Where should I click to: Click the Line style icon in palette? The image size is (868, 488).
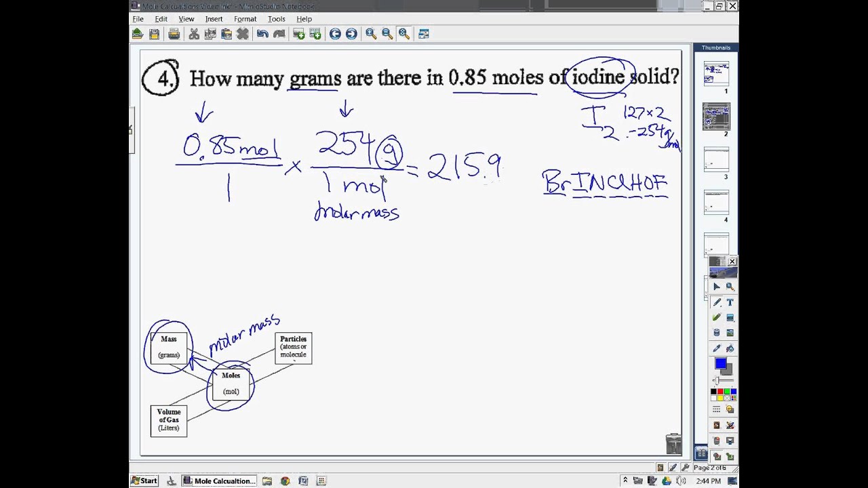pos(717,409)
